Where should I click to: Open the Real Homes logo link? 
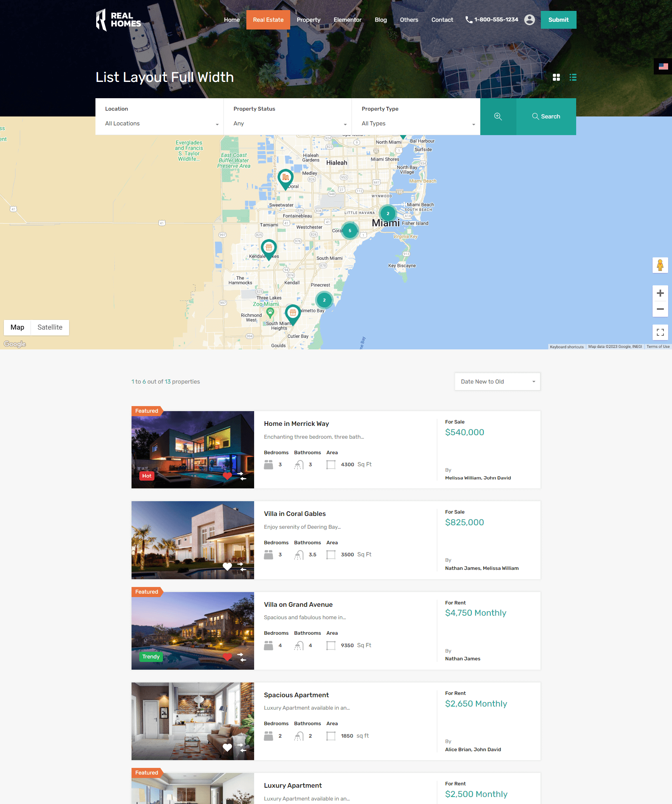[x=118, y=20]
